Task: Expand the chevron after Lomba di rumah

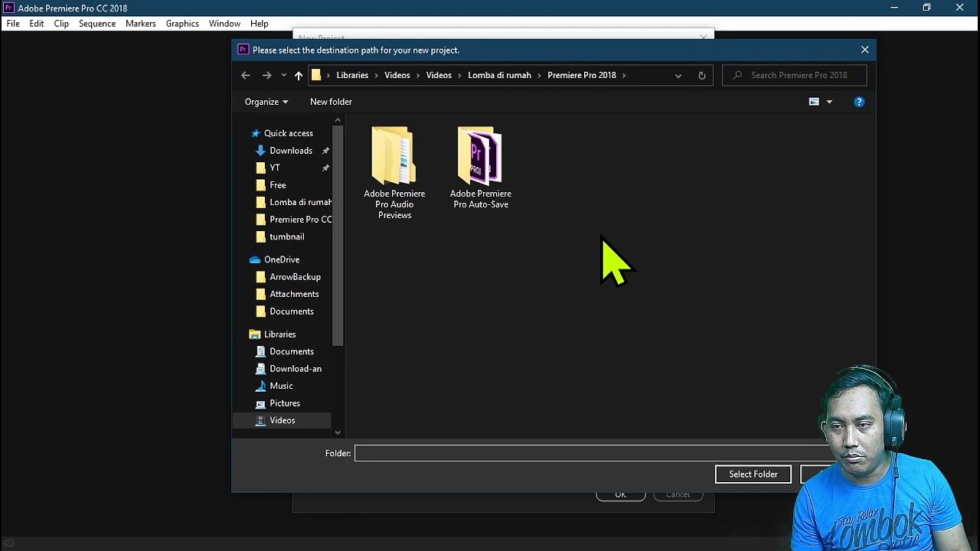Action: (x=539, y=75)
